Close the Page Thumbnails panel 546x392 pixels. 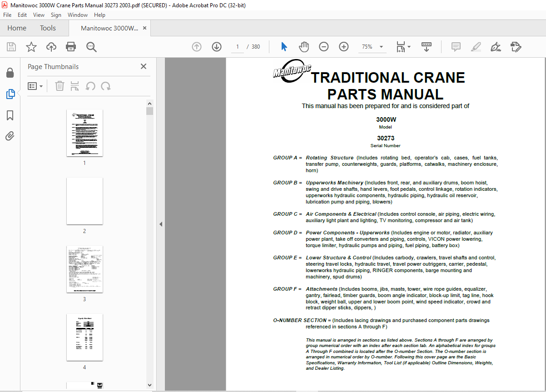point(144,66)
